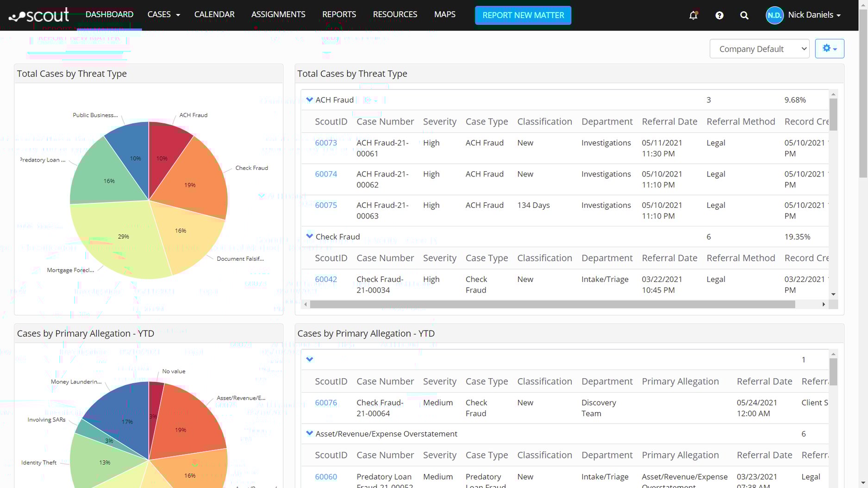
Task: Open case 60076 via its ScoutID link
Action: tap(325, 402)
